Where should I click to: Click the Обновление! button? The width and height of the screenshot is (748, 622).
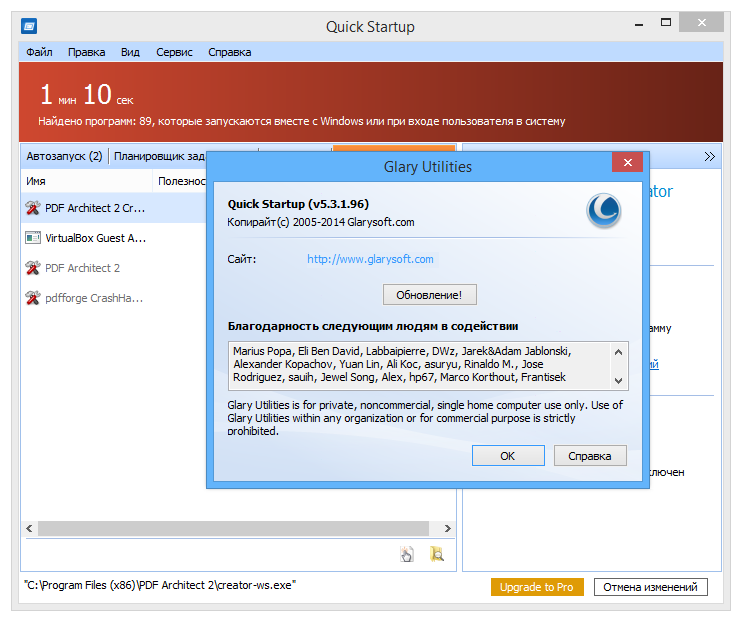click(429, 295)
